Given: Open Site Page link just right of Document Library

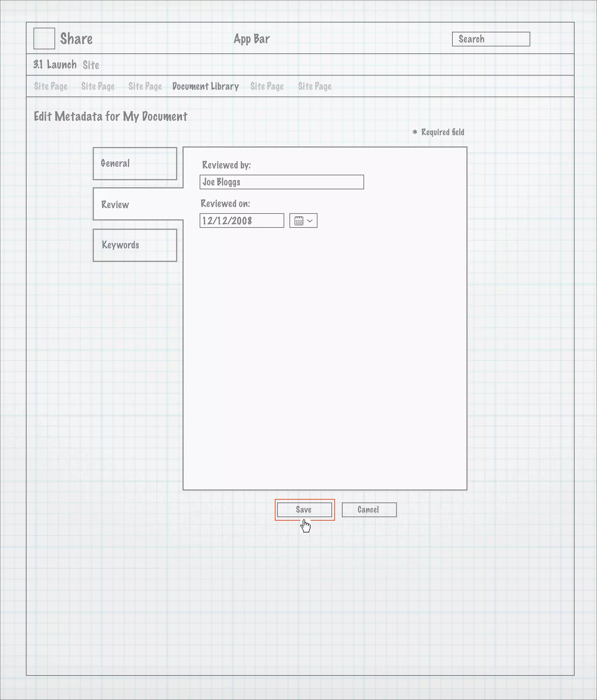Looking at the screenshot, I should (x=267, y=87).
